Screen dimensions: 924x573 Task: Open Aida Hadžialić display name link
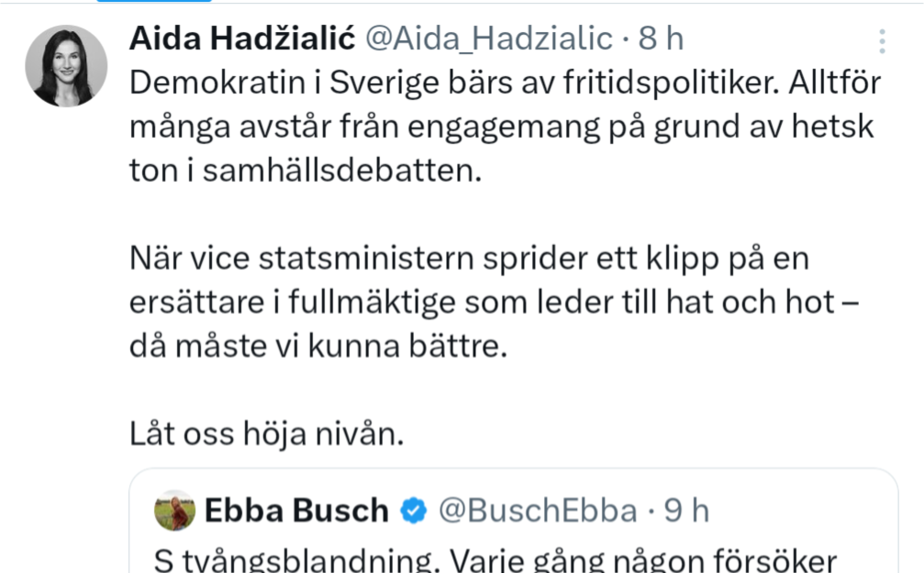241,39
